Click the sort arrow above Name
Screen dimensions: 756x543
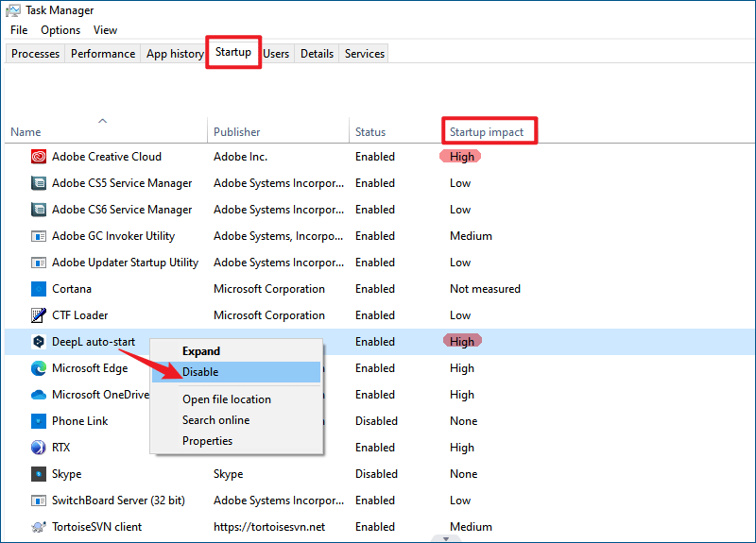[x=102, y=121]
